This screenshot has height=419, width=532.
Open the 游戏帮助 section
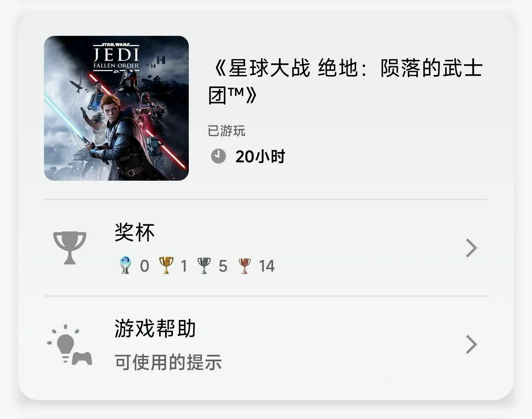266,345
